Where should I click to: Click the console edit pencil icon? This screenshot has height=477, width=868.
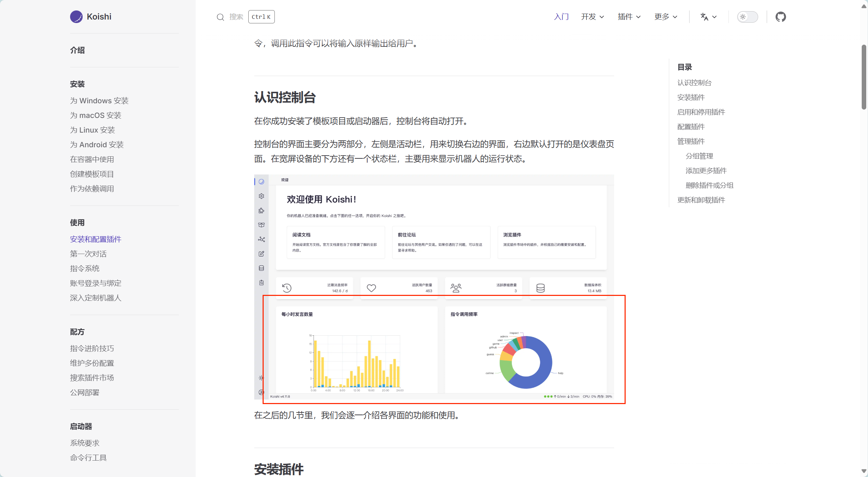pos(262,254)
